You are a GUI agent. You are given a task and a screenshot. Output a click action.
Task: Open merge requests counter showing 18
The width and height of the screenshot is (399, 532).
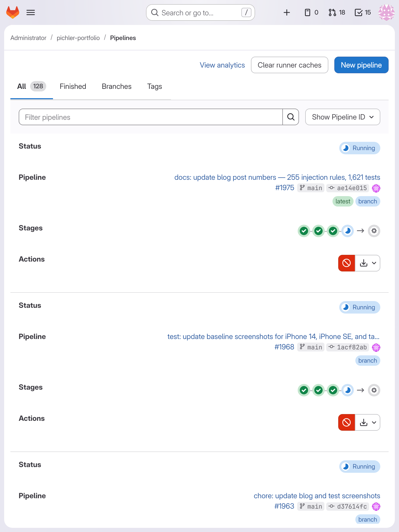tap(337, 12)
